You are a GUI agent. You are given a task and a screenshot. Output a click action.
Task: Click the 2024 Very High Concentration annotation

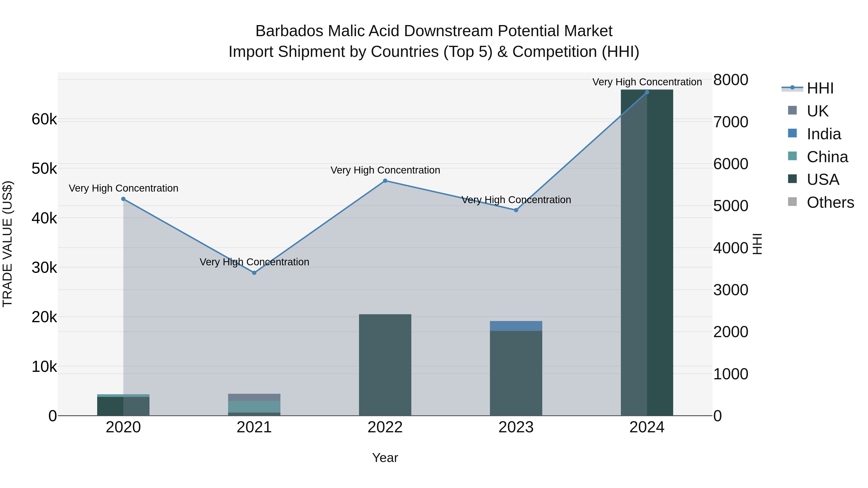647,82
